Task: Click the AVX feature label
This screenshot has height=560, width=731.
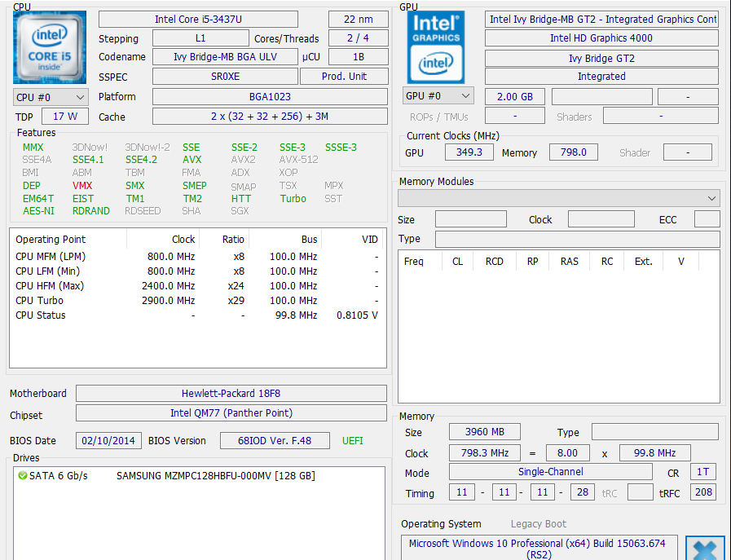Action: click(192, 160)
